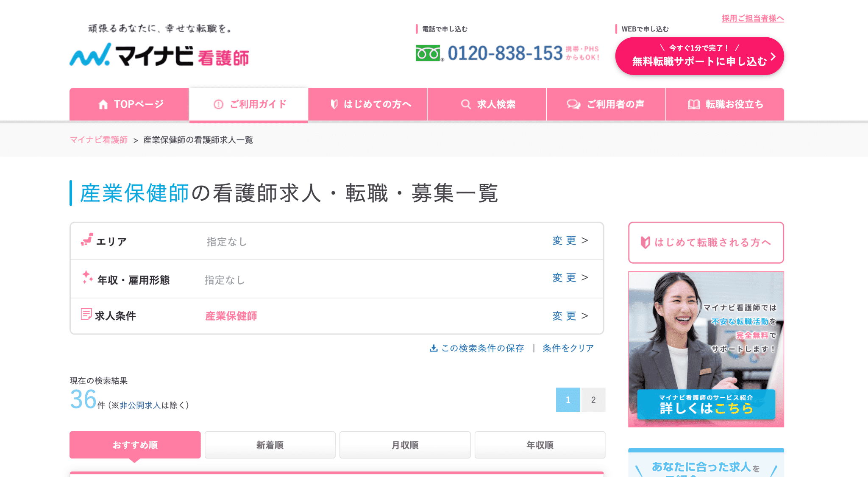Click the download icon beside この検索条件の保存
The height and width of the screenshot is (477, 868).
(433, 348)
